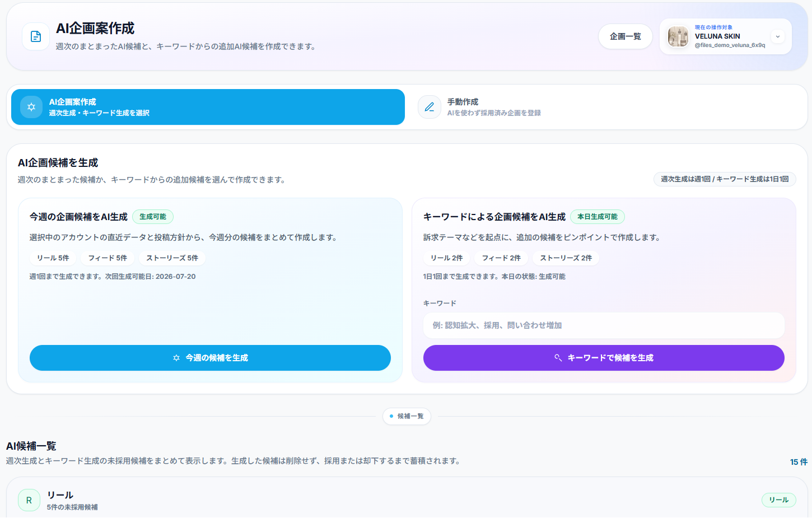The height and width of the screenshot is (518, 812).
Task: Click the リール 5件 chip
Action: (x=53, y=258)
